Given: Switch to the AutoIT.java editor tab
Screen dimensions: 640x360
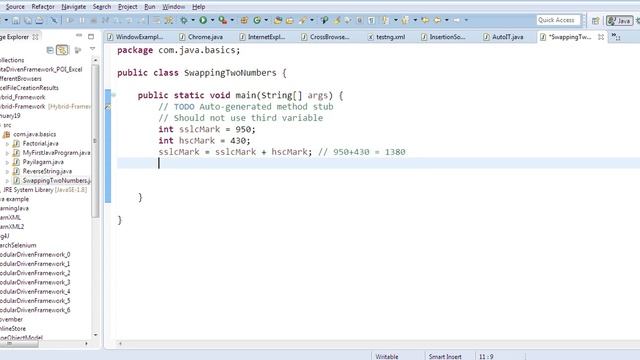Looking at the screenshot, I should tap(504, 37).
